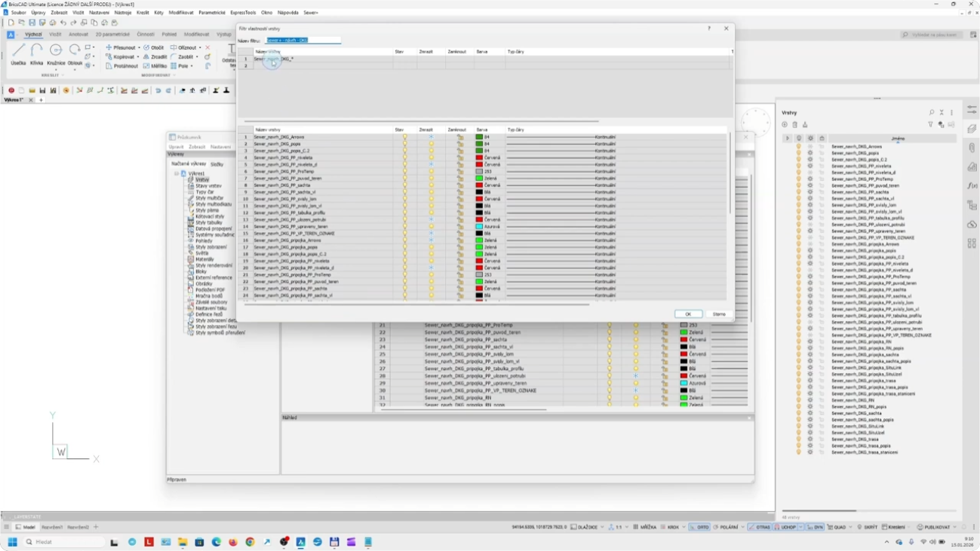Select the Úsečka line tool

pos(18,53)
